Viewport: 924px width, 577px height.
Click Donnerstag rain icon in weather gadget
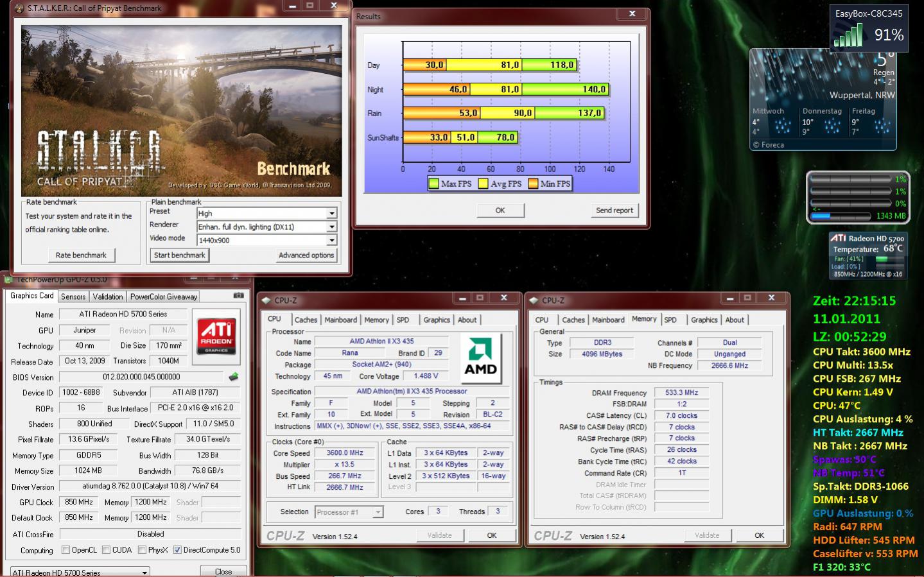tap(832, 125)
